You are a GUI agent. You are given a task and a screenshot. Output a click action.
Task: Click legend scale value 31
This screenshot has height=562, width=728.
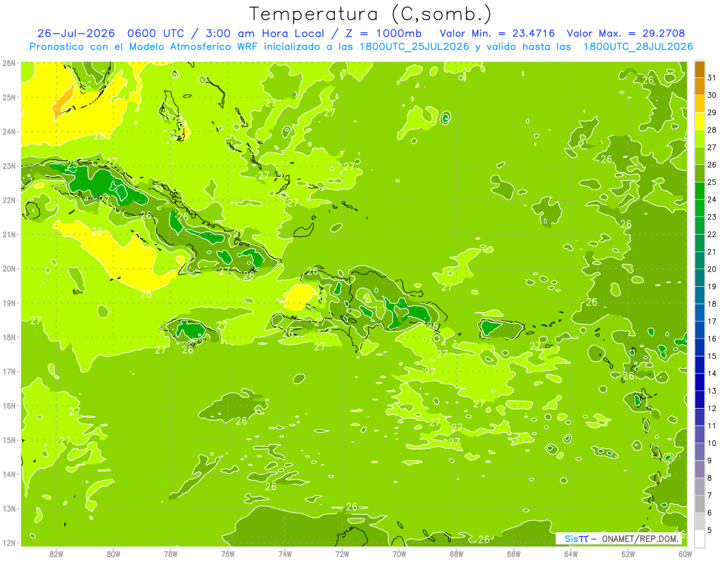click(712, 78)
